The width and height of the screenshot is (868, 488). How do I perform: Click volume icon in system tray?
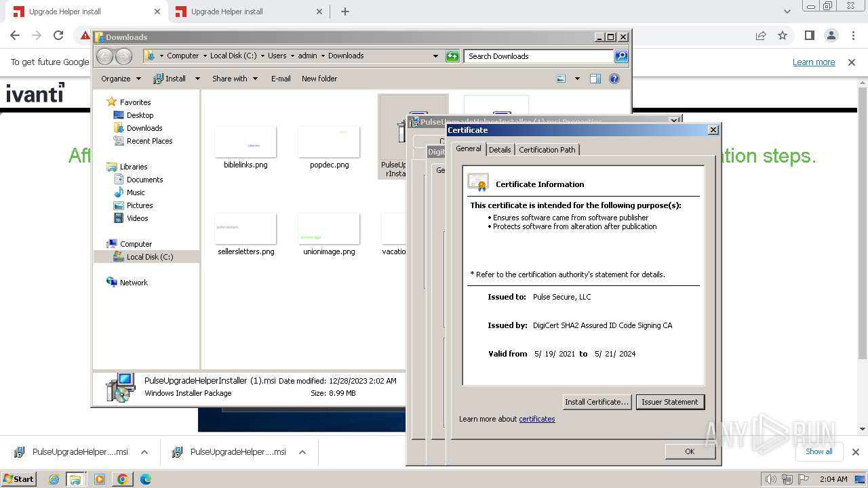(x=772, y=479)
